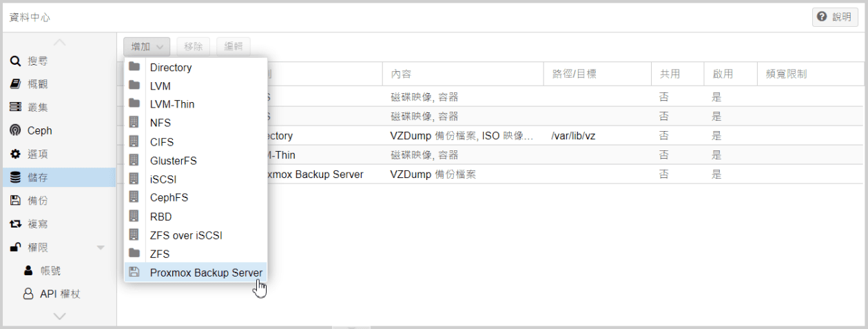Click the Ceph icon in sidebar
This screenshot has width=868, height=329.
tap(14, 131)
